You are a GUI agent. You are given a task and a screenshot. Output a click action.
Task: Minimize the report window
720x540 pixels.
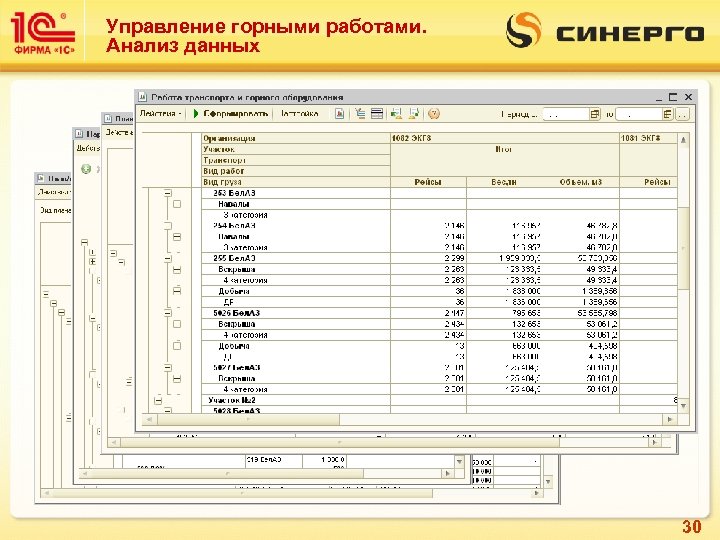pyautogui.click(x=659, y=98)
